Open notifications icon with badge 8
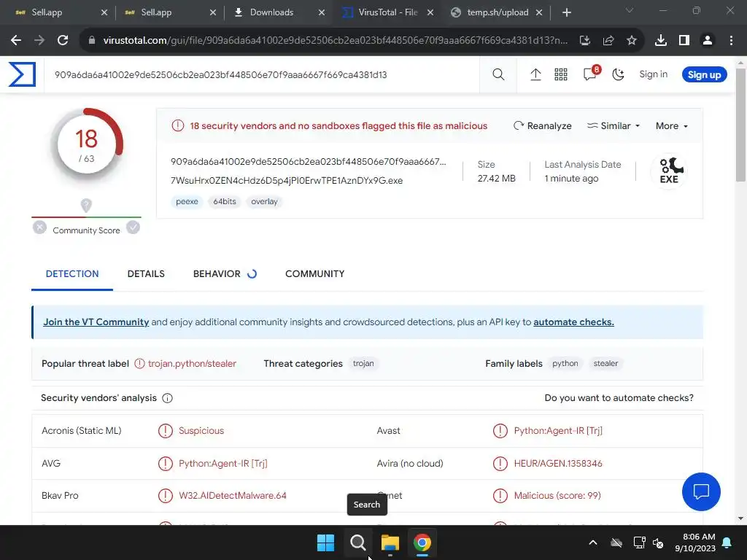 pos(591,74)
